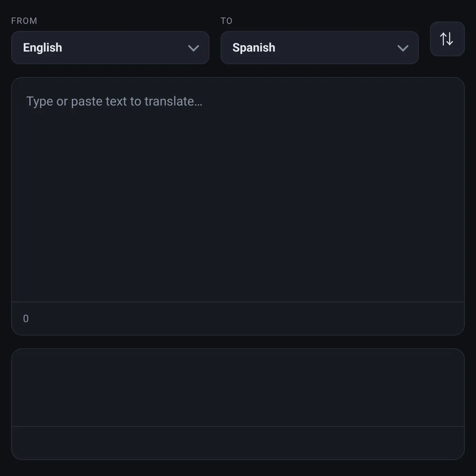Open the FROM language dropdown
Viewport: 476px width, 476px height.
pyautogui.click(x=110, y=48)
